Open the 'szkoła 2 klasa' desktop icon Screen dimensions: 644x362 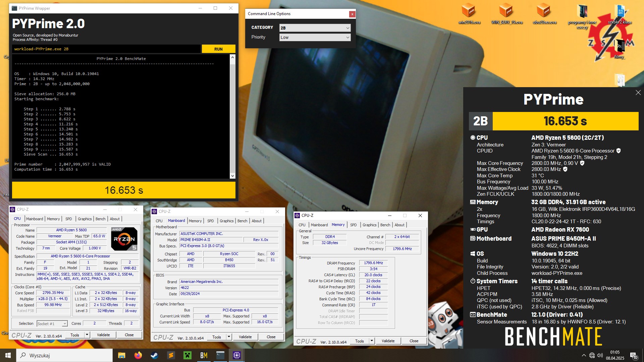[x=620, y=13]
